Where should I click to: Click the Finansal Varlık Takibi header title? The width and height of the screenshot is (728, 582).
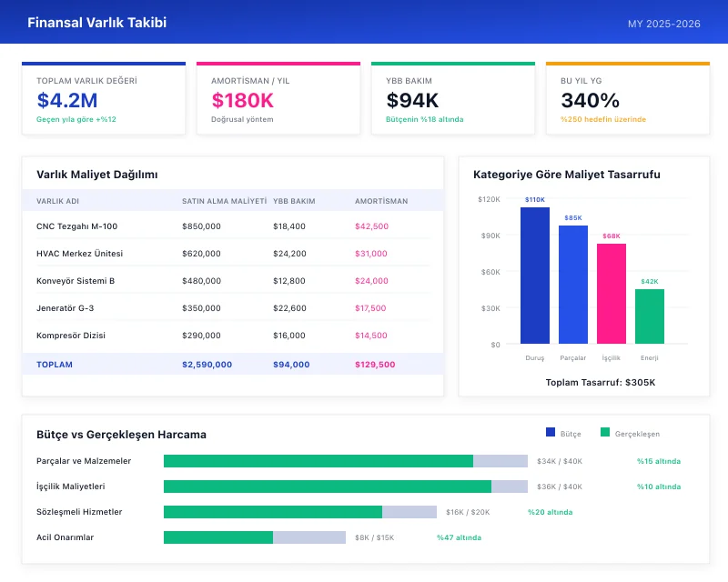(x=96, y=23)
